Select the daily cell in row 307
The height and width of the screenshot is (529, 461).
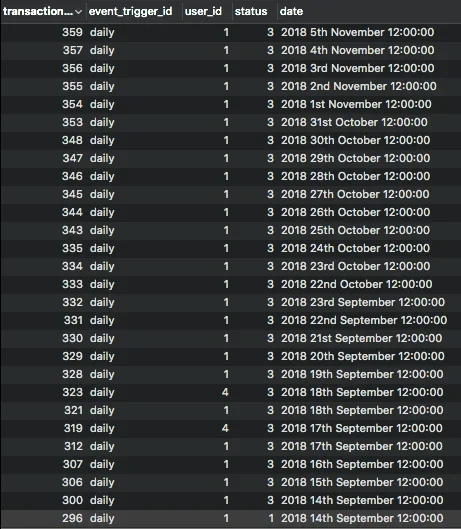[102, 465]
